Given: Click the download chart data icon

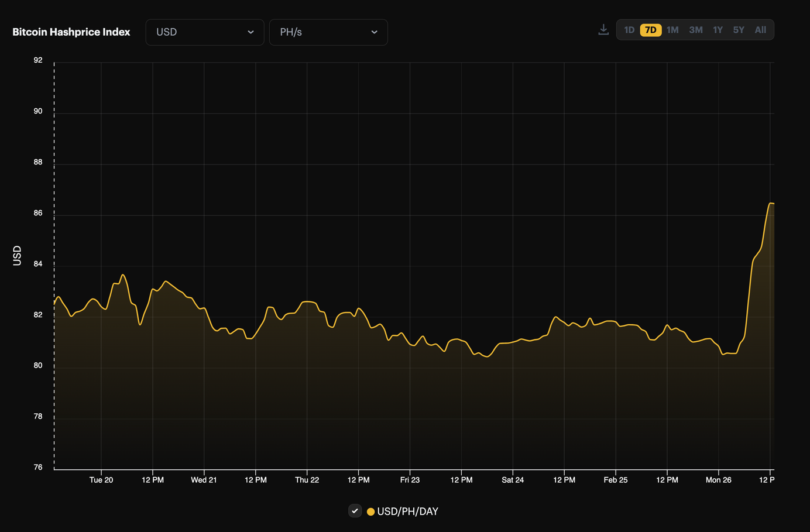Looking at the screenshot, I should (603, 29).
